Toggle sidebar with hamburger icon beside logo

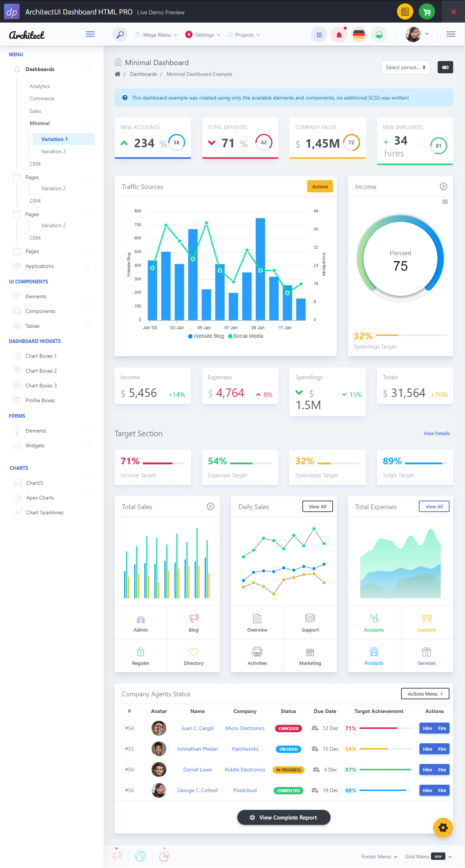(90, 34)
